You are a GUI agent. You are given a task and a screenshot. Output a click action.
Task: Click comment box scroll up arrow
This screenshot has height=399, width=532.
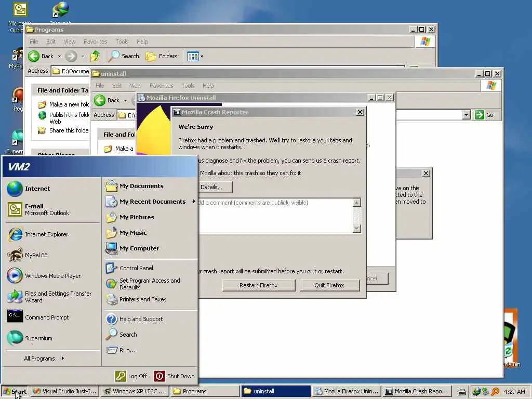point(356,203)
